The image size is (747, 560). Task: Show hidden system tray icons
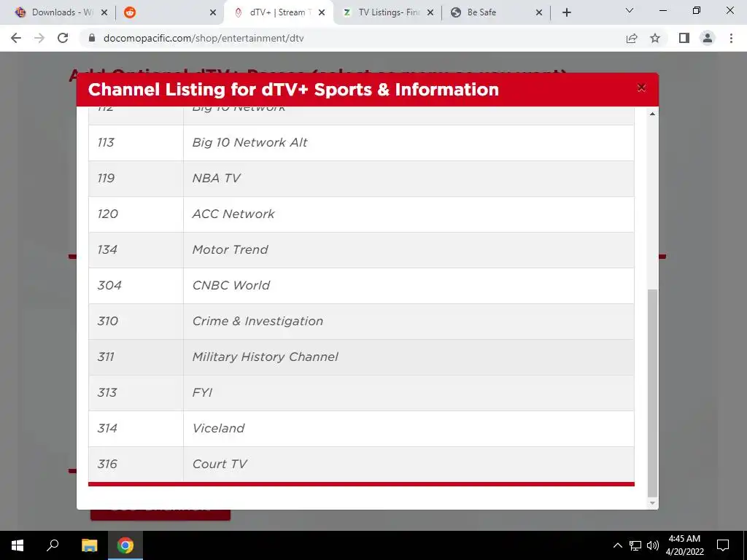point(617,545)
